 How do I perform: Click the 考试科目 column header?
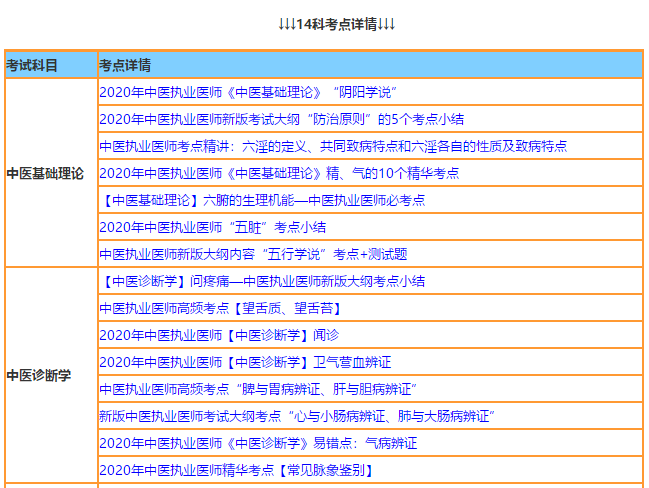point(32,65)
